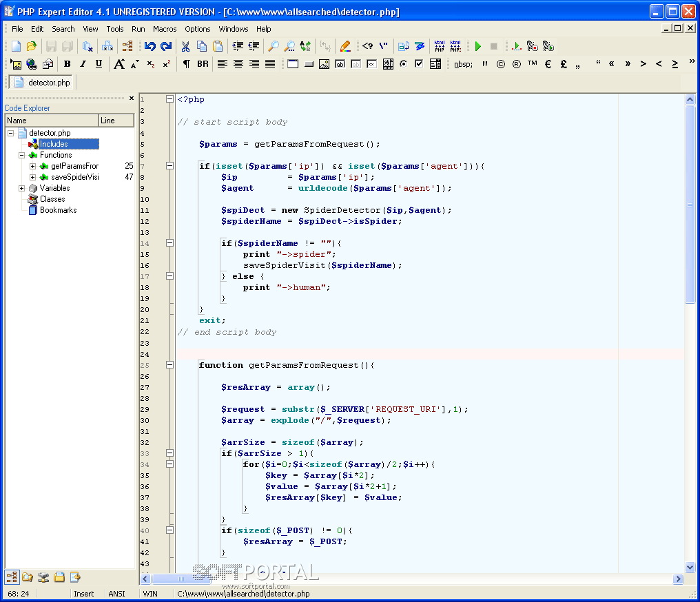Viewport: 700px width, 602px height.
Task: Click the debug record bug icon
Action: 532,46
